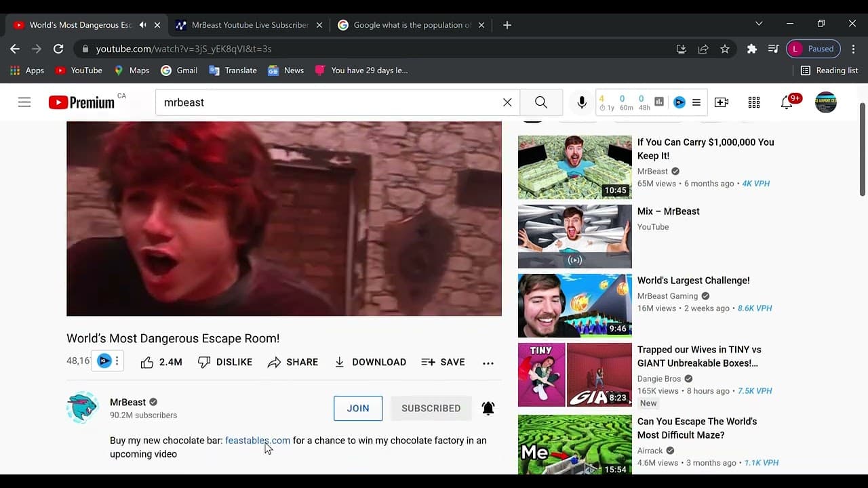Open MrBeast channel avatar

coord(83,408)
